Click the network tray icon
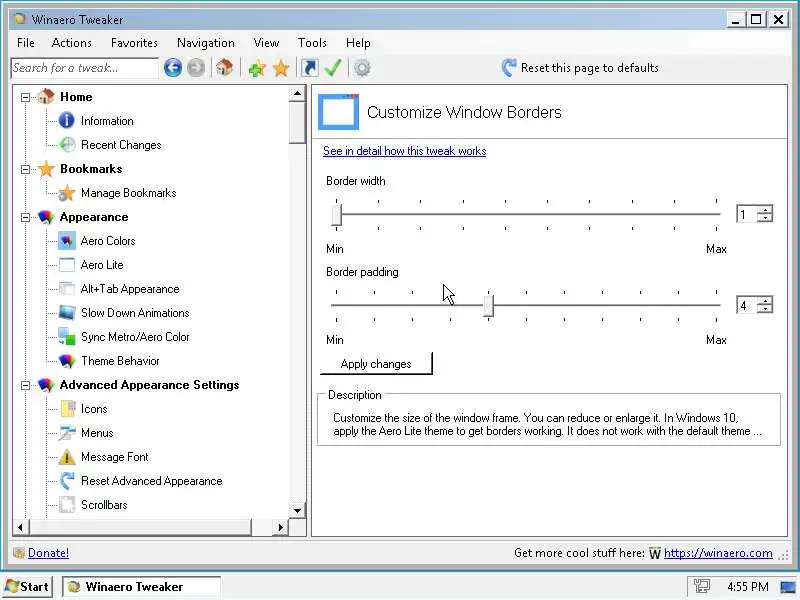 702,587
